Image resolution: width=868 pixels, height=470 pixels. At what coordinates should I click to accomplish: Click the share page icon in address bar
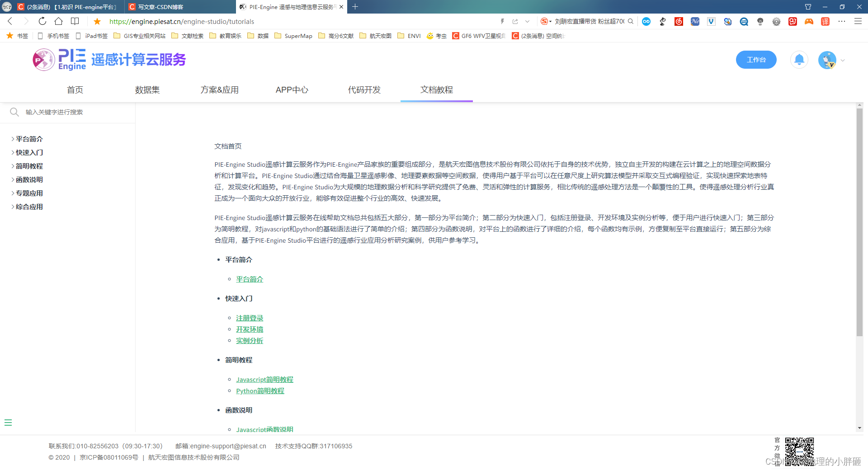tap(515, 21)
